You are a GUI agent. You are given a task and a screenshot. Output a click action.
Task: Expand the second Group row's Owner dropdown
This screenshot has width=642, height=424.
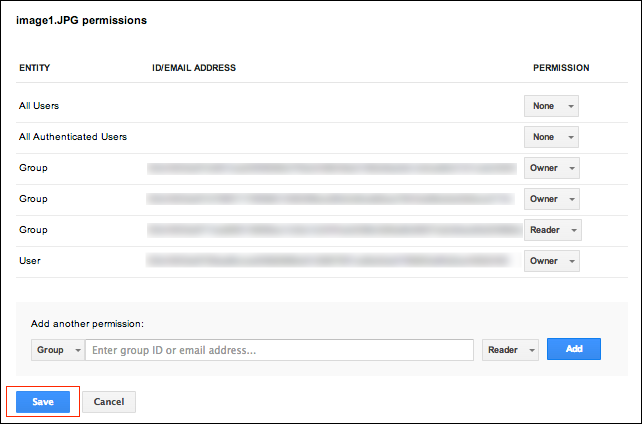[x=552, y=199]
